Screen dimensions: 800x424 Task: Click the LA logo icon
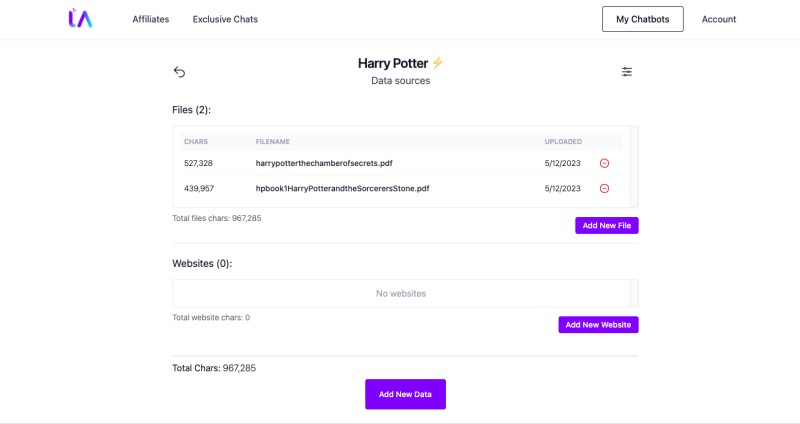coord(80,18)
